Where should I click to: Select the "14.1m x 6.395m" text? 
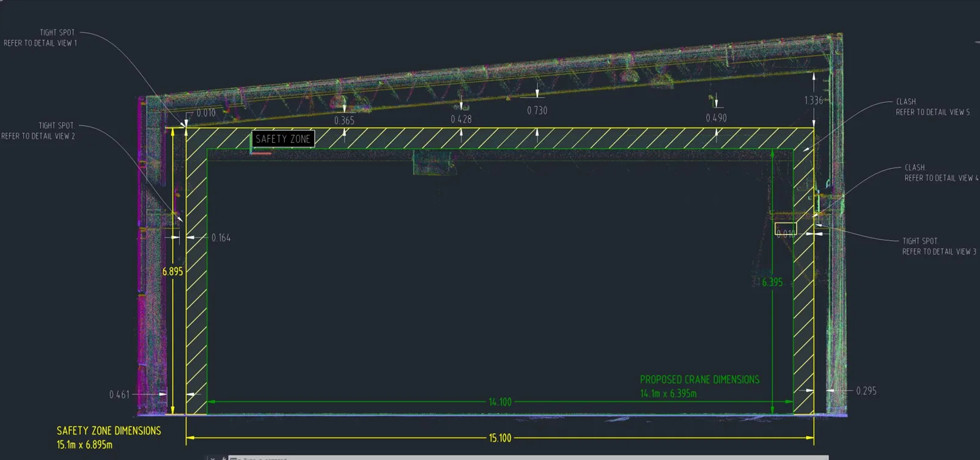668,393
